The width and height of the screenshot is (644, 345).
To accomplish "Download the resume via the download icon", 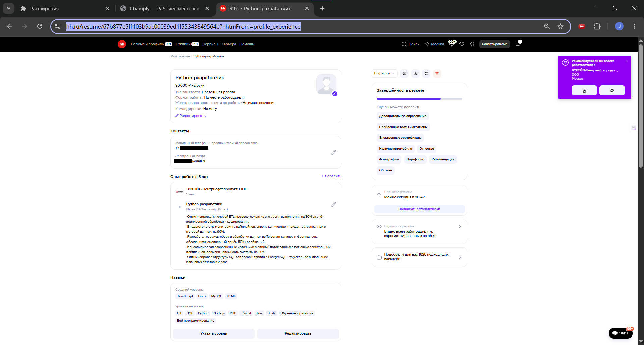I will [415, 73].
